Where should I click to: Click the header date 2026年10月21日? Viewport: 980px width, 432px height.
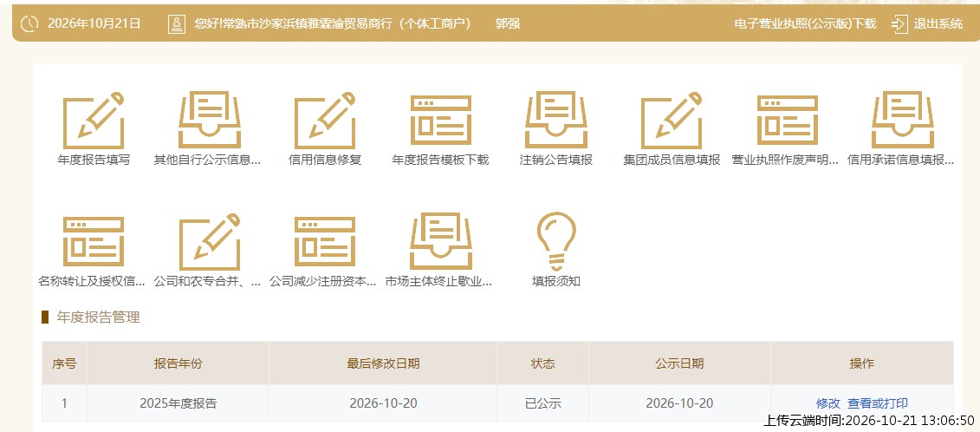94,23
